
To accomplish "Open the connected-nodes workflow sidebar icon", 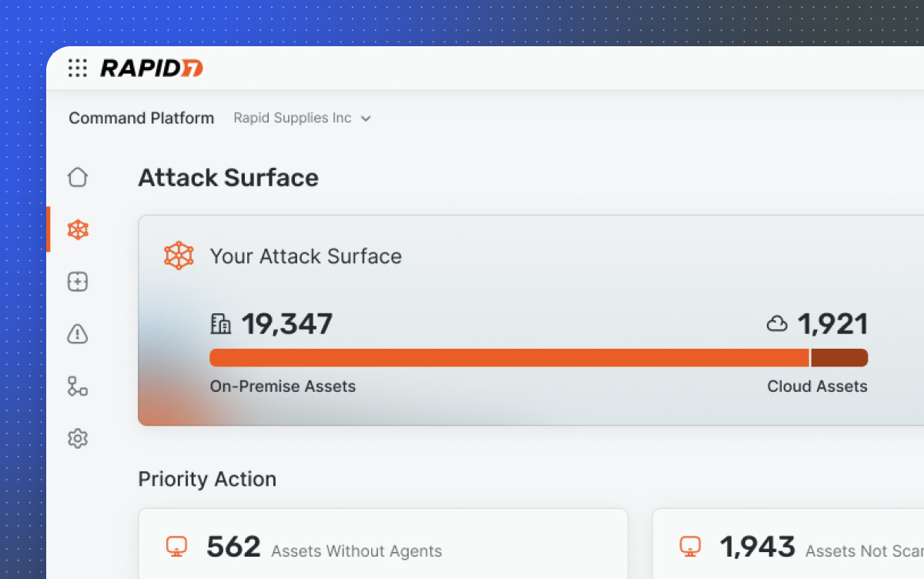I will point(78,387).
